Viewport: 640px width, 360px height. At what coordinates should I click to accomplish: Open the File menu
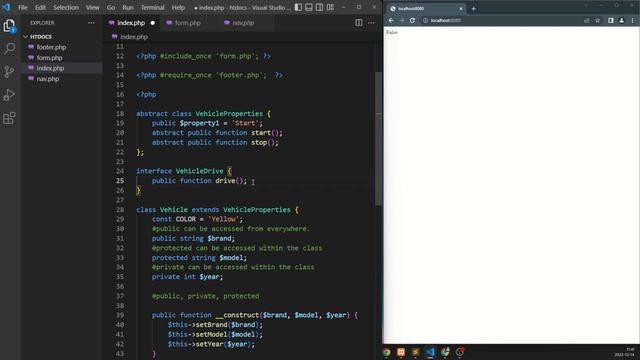(23, 7)
